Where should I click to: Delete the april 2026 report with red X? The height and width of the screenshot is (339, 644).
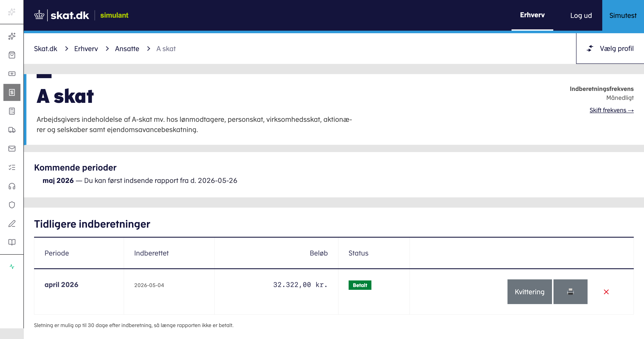coord(606,292)
